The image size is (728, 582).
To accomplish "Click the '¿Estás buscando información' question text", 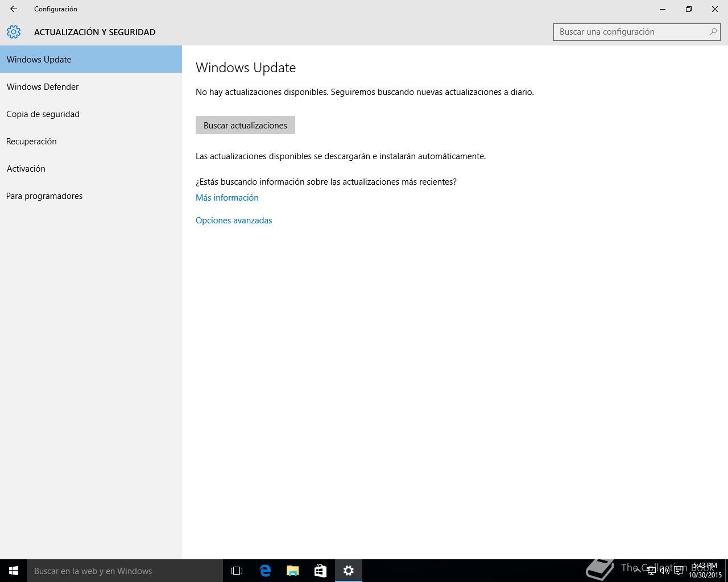I will tap(326, 182).
